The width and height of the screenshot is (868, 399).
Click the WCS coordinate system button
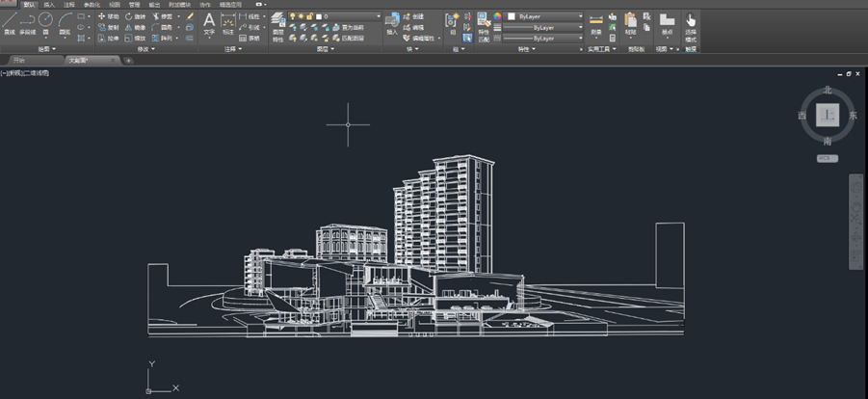827,158
